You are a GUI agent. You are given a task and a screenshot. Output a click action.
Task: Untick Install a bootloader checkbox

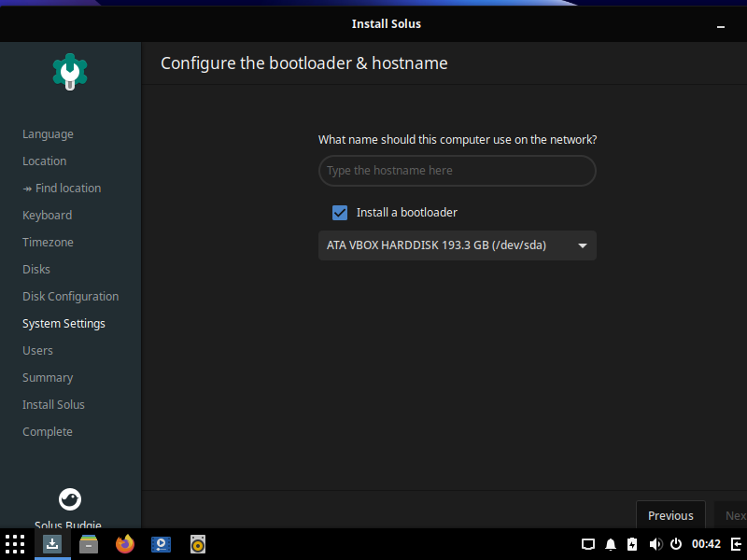click(x=340, y=213)
